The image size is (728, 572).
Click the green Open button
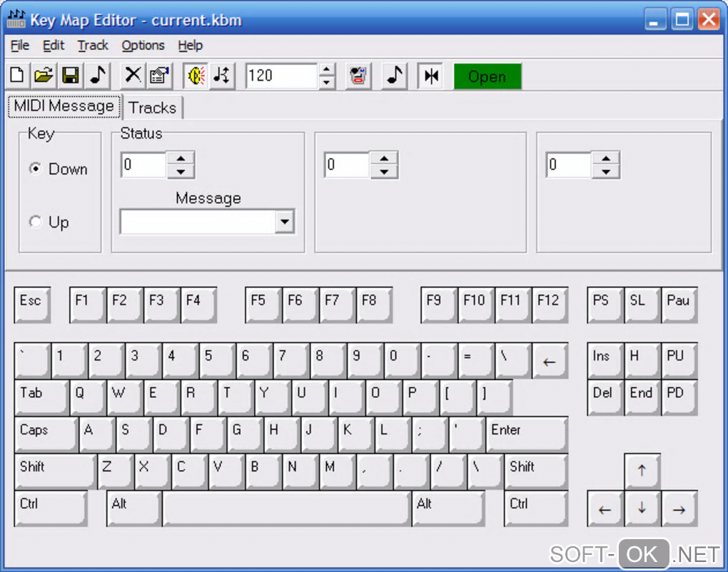click(487, 76)
